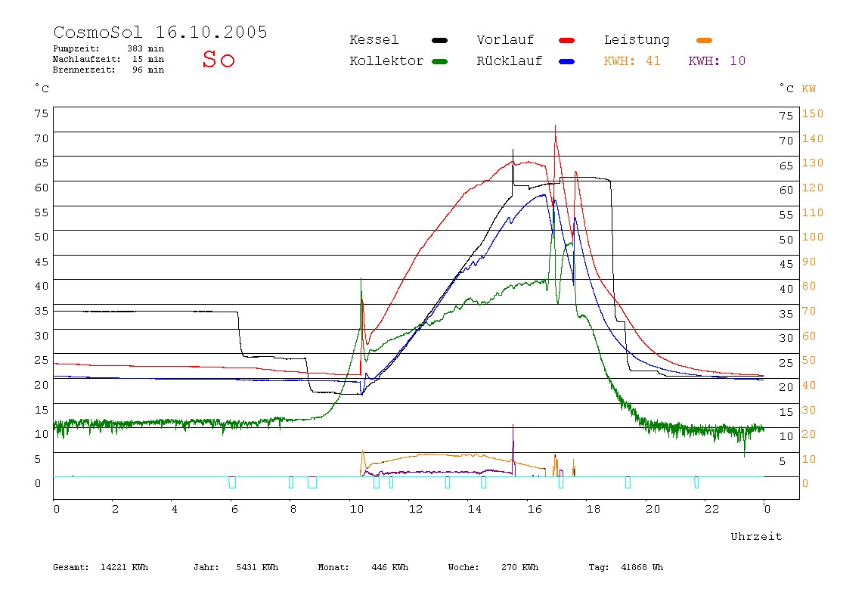
Task: Click the 'Pumpzeit: 383 min' readout
Action: [x=109, y=48]
